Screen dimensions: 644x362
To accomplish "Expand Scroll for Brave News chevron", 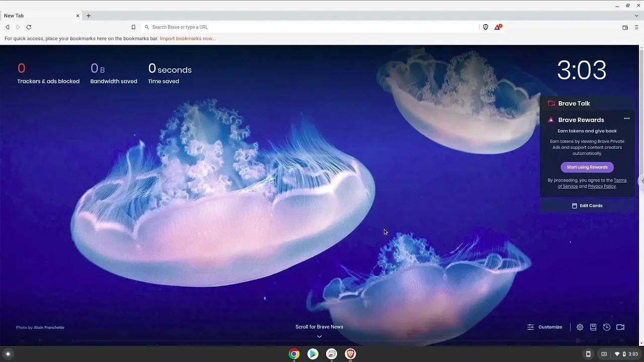I will 319,336.
